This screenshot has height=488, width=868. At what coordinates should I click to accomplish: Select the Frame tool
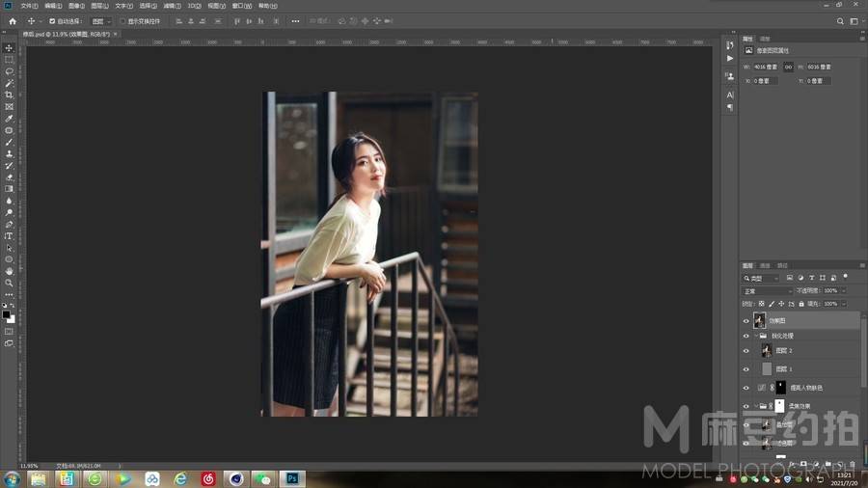[9, 107]
